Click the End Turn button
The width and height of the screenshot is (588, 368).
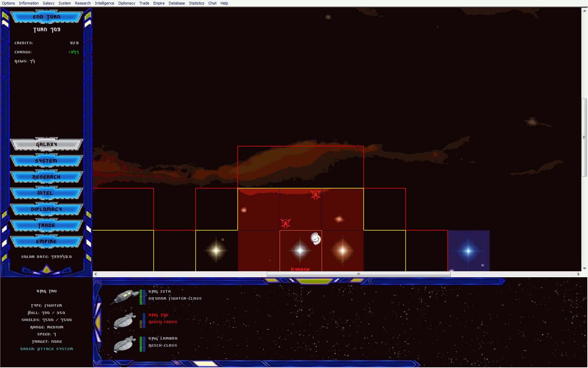(x=47, y=17)
